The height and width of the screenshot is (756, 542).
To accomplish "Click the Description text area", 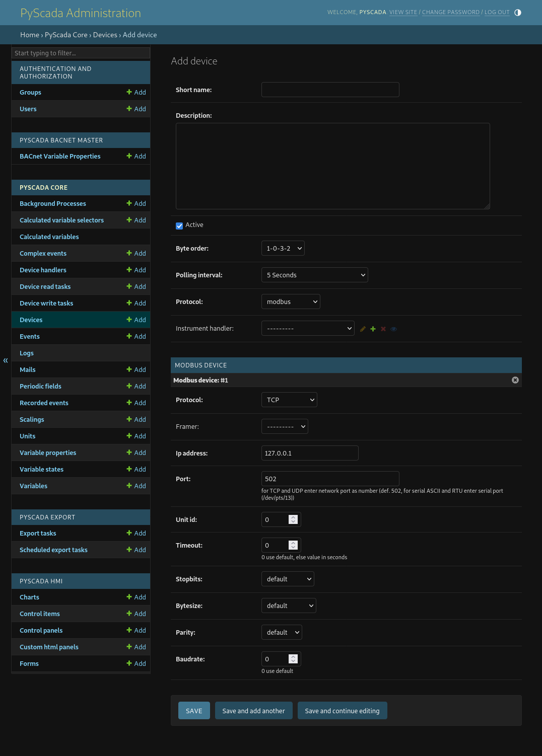I will [333, 166].
